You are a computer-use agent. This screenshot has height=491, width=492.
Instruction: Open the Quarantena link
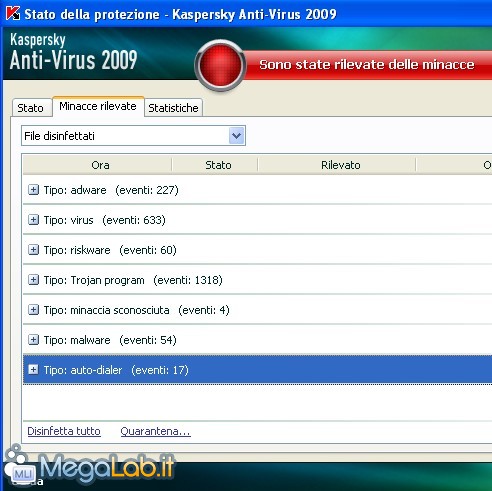coord(155,431)
